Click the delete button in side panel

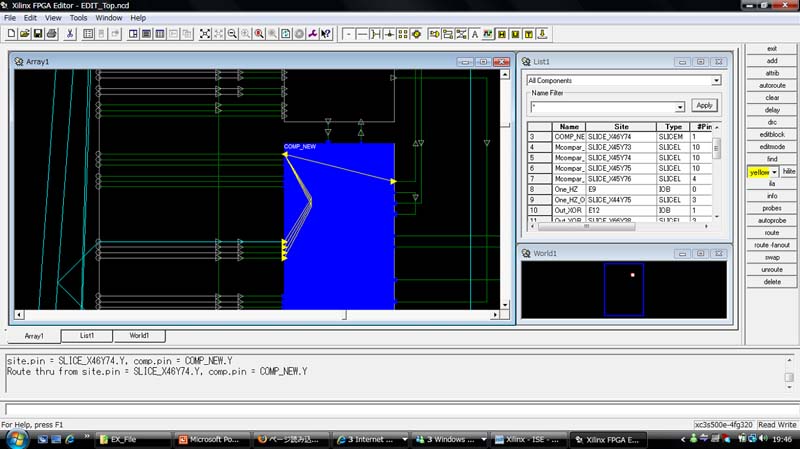(771, 282)
